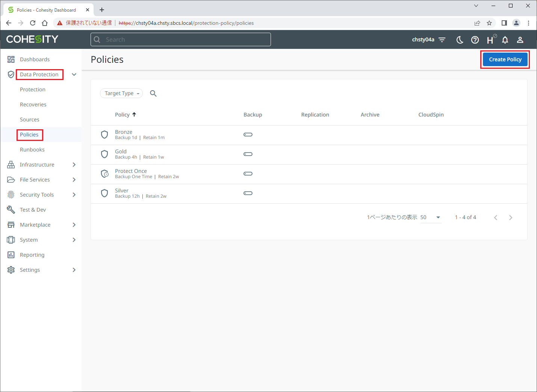Open the user account icon

click(520, 40)
